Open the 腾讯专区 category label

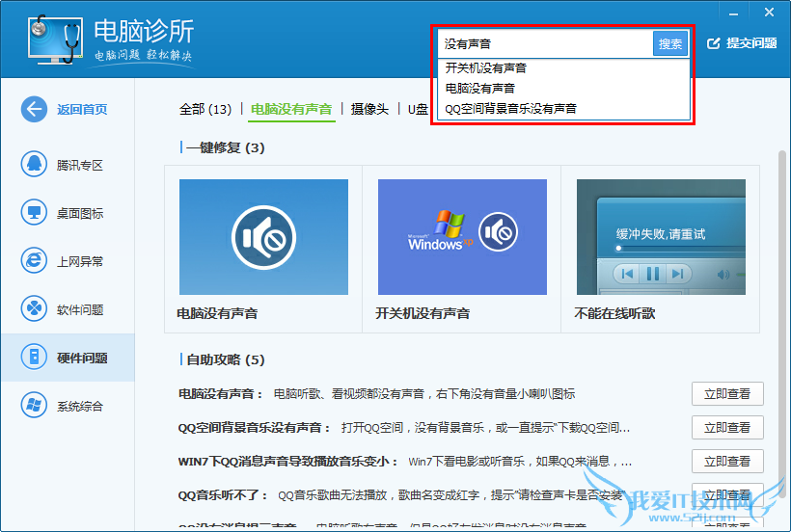click(80, 165)
